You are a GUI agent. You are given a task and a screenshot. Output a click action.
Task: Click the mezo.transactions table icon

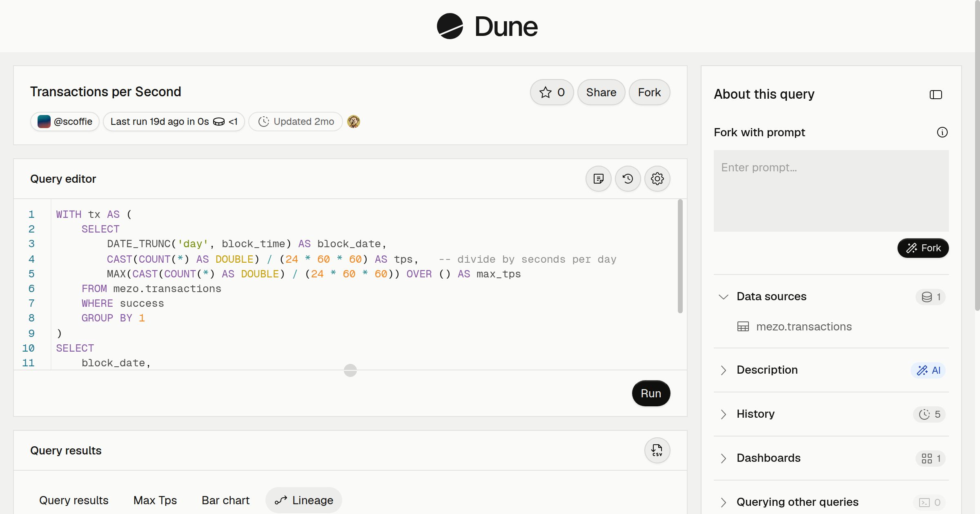743,327
